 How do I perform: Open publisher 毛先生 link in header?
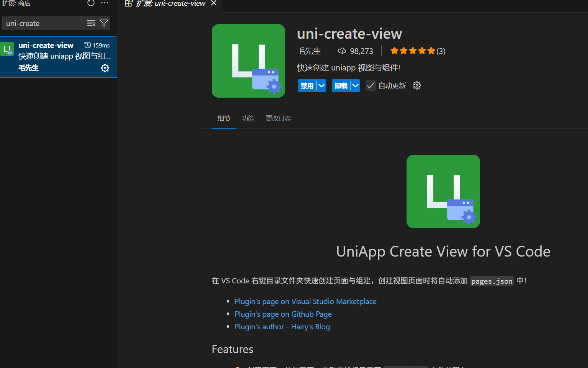[309, 51]
